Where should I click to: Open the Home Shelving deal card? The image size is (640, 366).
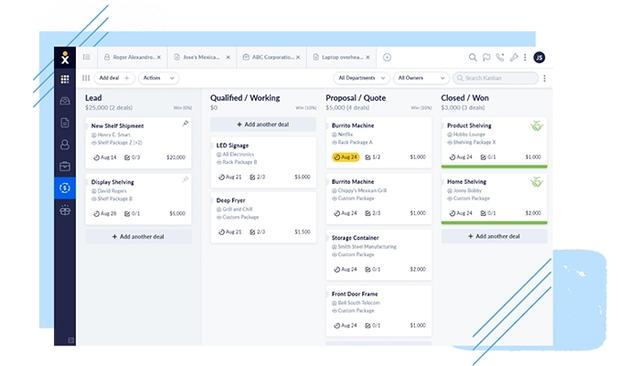[x=494, y=199]
